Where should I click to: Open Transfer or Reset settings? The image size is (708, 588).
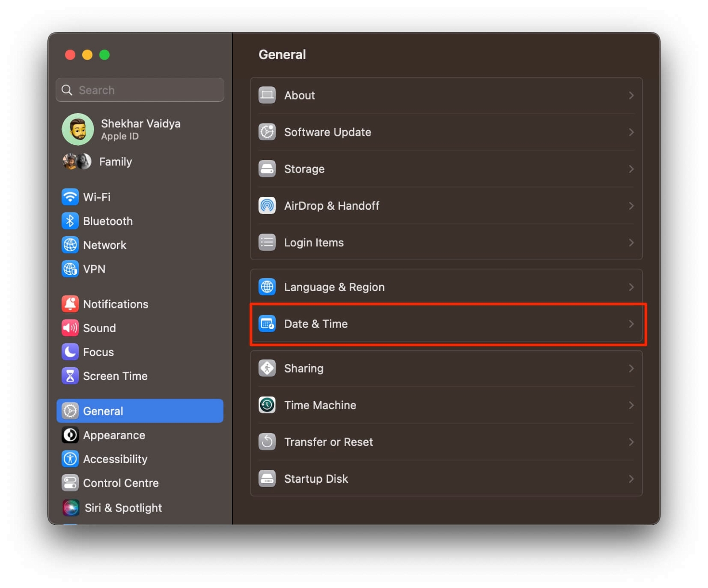pyautogui.click(x=328, y=442)
